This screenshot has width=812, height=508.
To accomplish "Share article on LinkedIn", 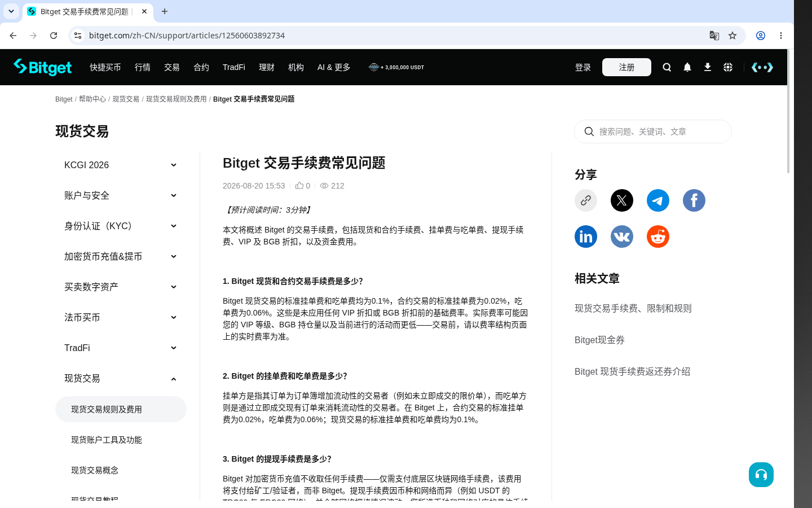I will click(x=586, y=237).
